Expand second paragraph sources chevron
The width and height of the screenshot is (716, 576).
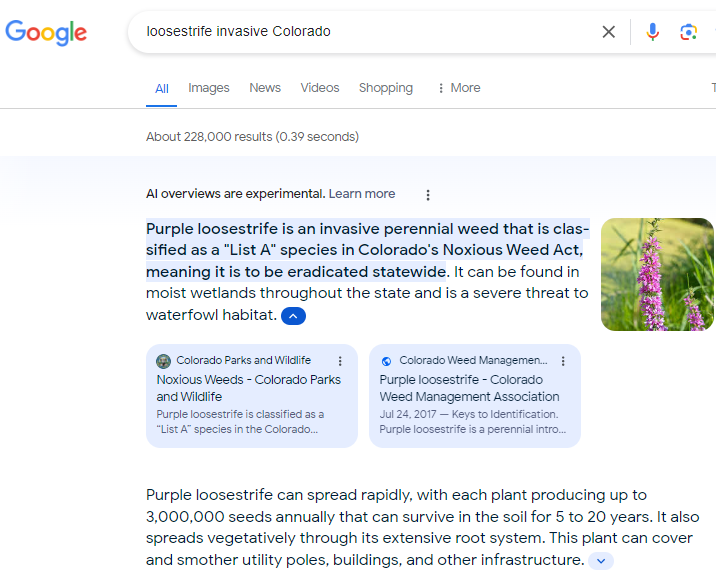(x=600, y=561)
